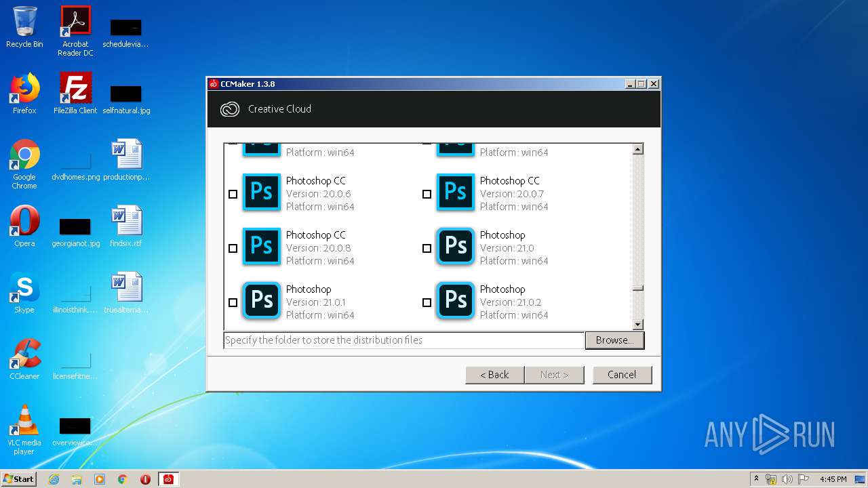Click the Photoshop 21.0.2 icon

point(456,300)
